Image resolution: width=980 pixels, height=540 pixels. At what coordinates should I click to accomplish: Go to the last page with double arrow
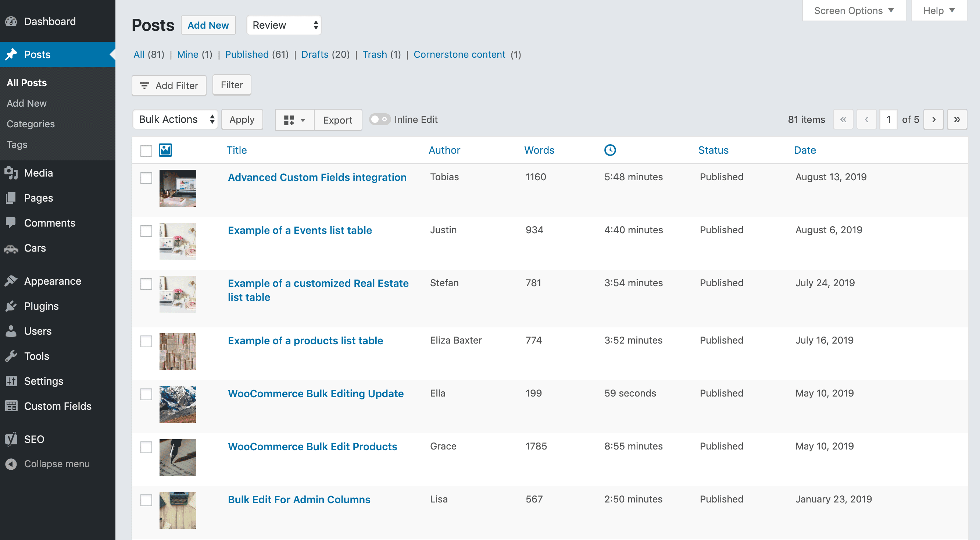click(x=957, y=120)
